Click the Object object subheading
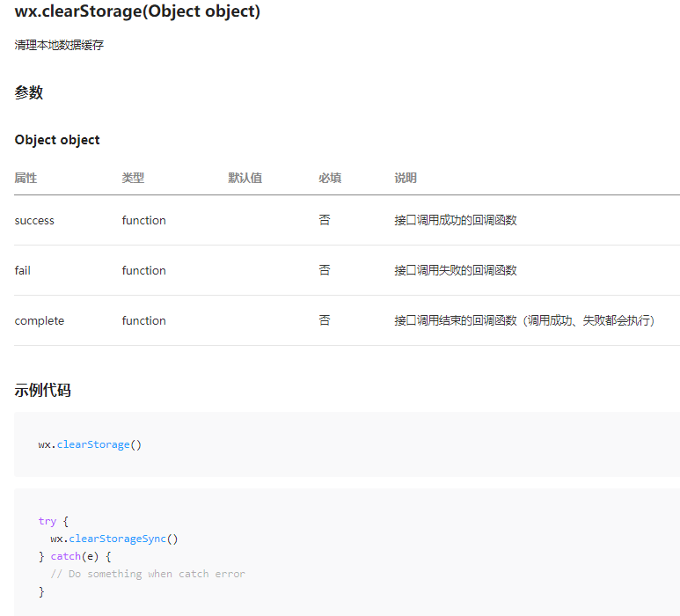This screenshot has height=616, width=680. pyautogui.click(x=57, y=140)
